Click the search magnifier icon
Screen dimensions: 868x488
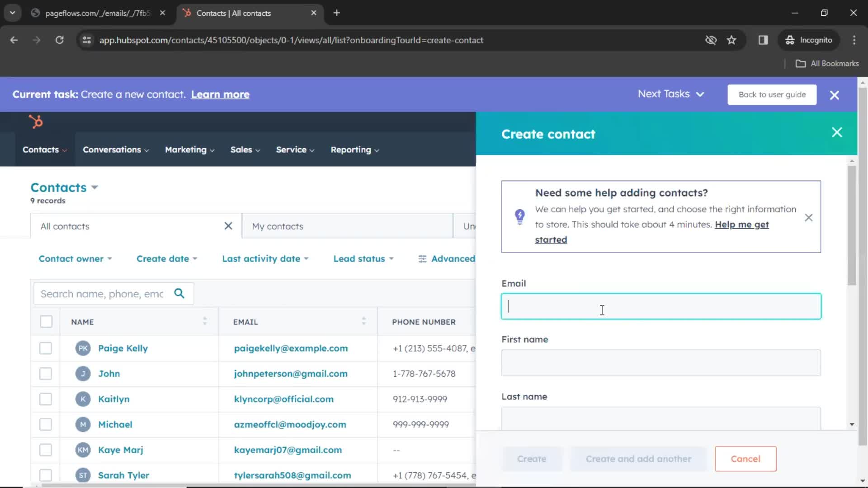click(x=179, y=293)
